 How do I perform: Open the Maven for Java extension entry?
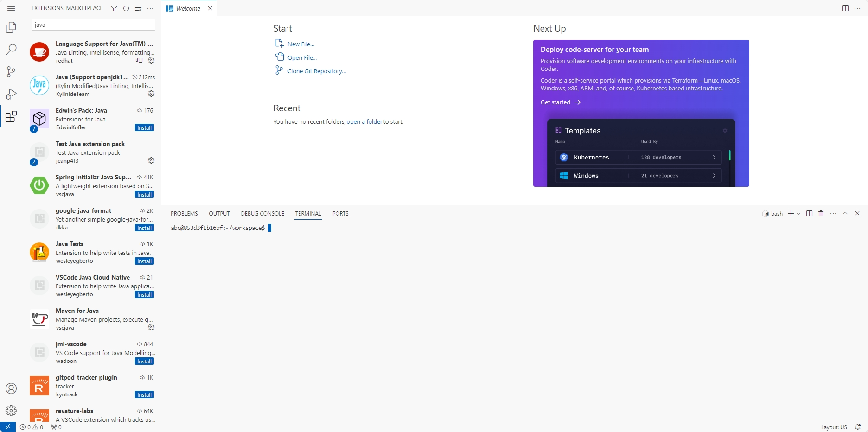coord(92,319)
